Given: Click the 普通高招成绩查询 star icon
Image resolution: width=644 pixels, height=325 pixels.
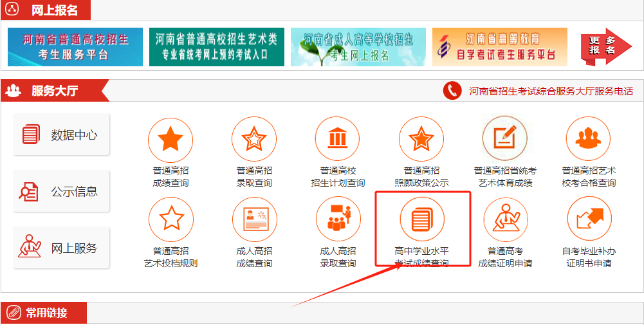Looking at the screenshot, I should 170,139.
